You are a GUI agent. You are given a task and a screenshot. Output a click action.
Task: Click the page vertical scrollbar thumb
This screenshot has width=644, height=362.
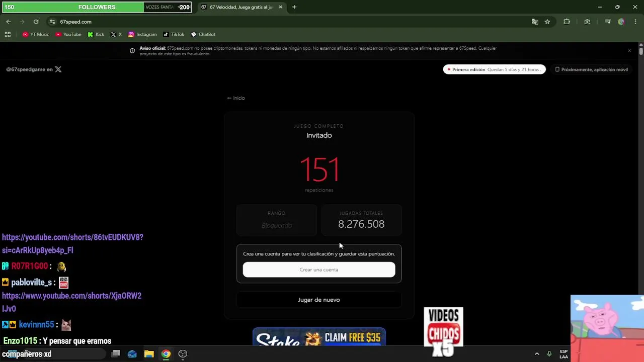click(641, 51)
